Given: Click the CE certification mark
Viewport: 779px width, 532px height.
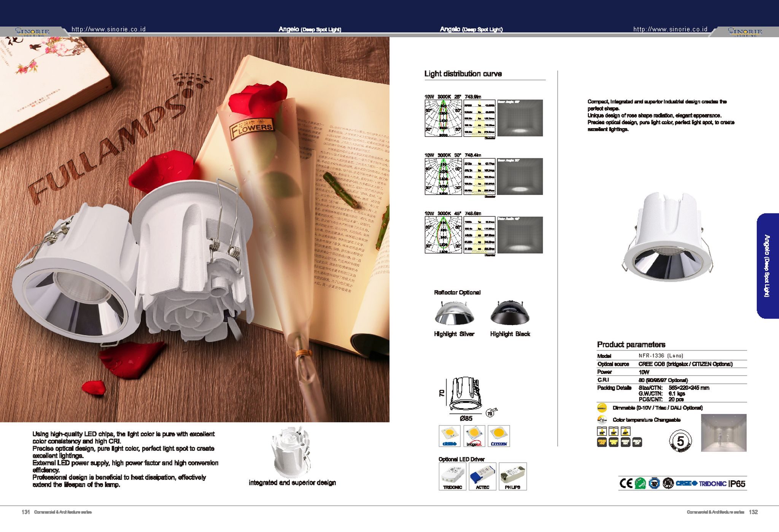Looking at the screenshot, I should click(x=626, y=483).
